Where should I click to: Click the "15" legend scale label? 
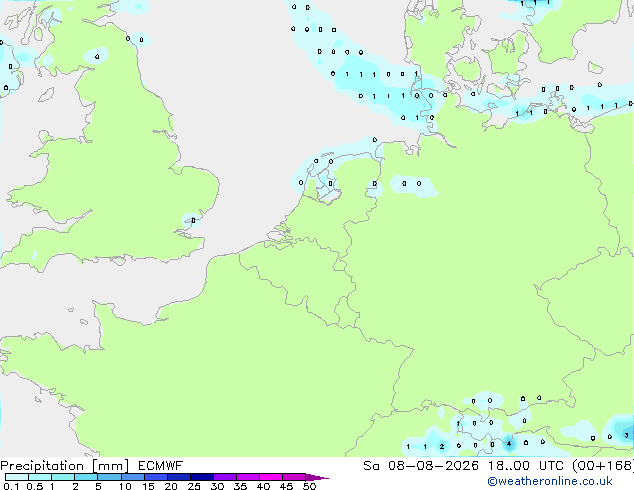tap(148, 486)
